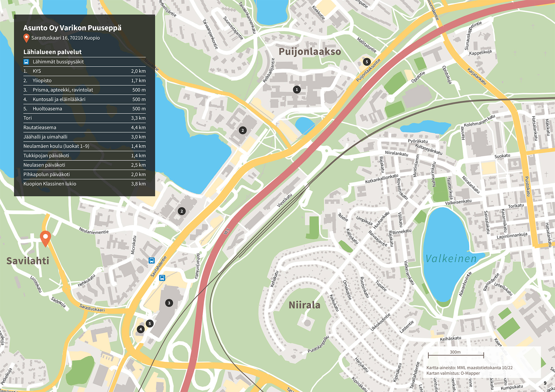Click map marker 4 at Kuntosali
This screenshot has height=392, width=555.
tap(141, 329)
